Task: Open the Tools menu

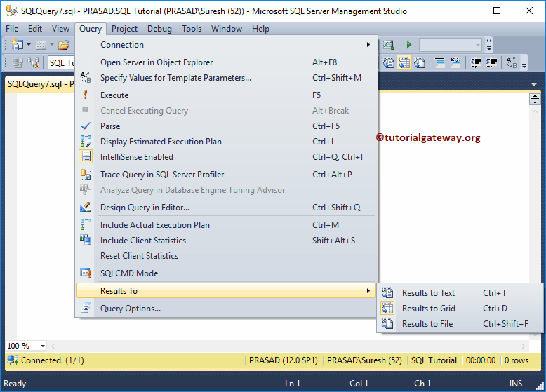Action: (x=192, y=29)
